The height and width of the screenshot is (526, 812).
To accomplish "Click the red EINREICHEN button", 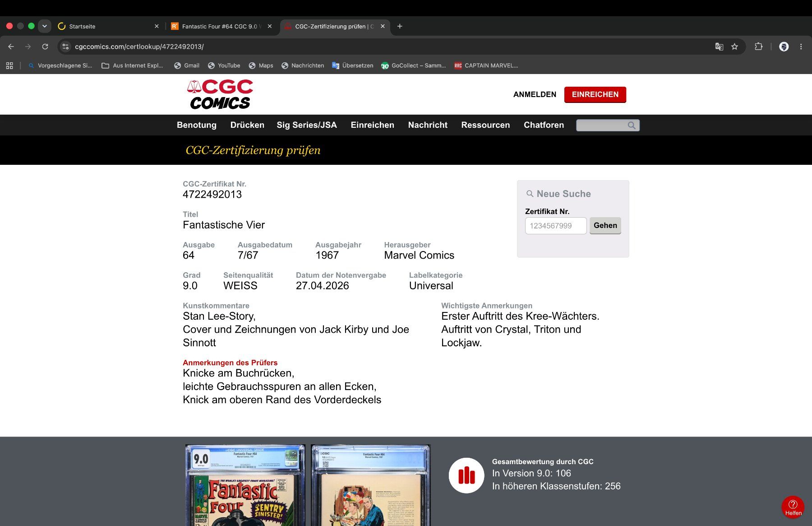I will tap(595, 94).
